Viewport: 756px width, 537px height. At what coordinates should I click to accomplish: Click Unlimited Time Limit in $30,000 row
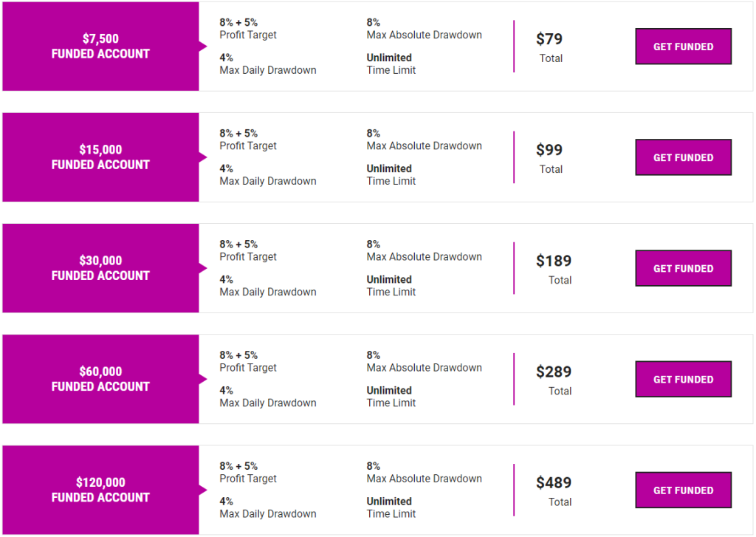click(391, 286)
